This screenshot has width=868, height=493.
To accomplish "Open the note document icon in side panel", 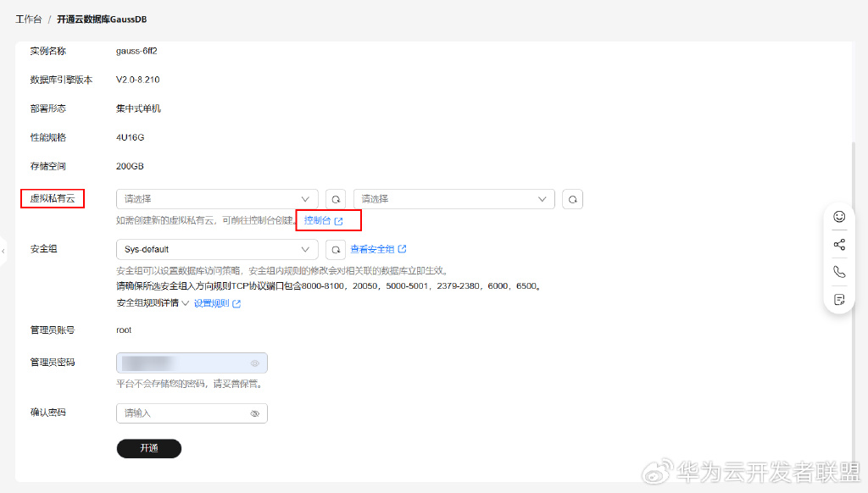I will (839, 299).
